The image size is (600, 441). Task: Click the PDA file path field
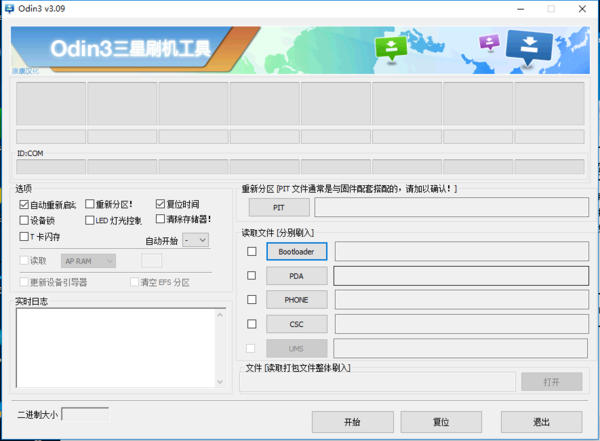click(461, 276)
